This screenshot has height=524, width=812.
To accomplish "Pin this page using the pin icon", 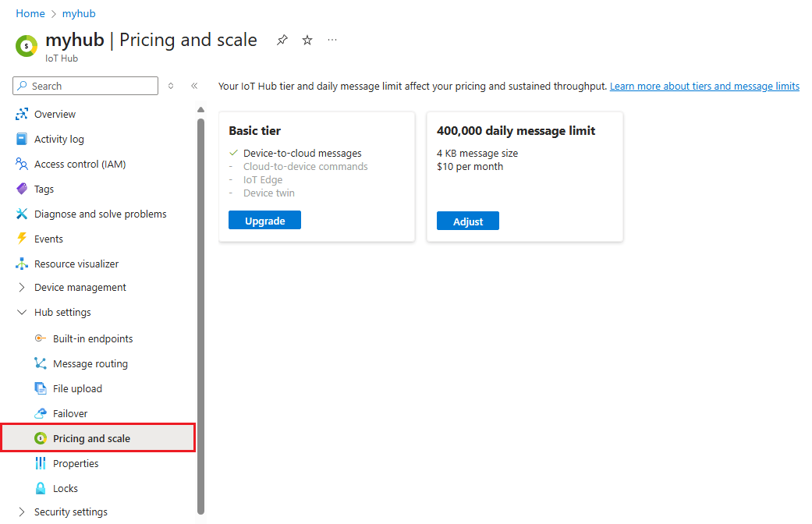I will (282, 40).
